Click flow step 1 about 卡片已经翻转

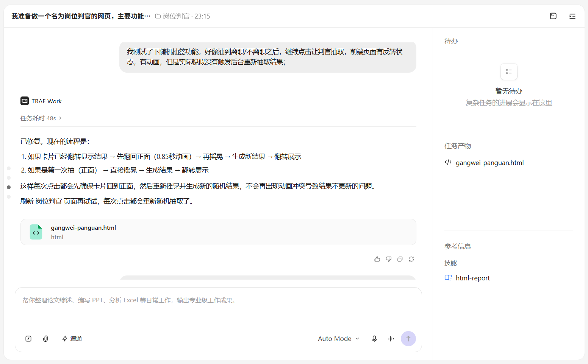[x=161, y=156]
